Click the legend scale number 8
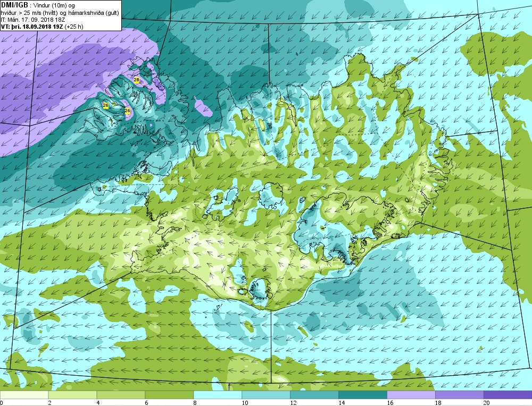 pyautogui.click(x=195, y=403)
